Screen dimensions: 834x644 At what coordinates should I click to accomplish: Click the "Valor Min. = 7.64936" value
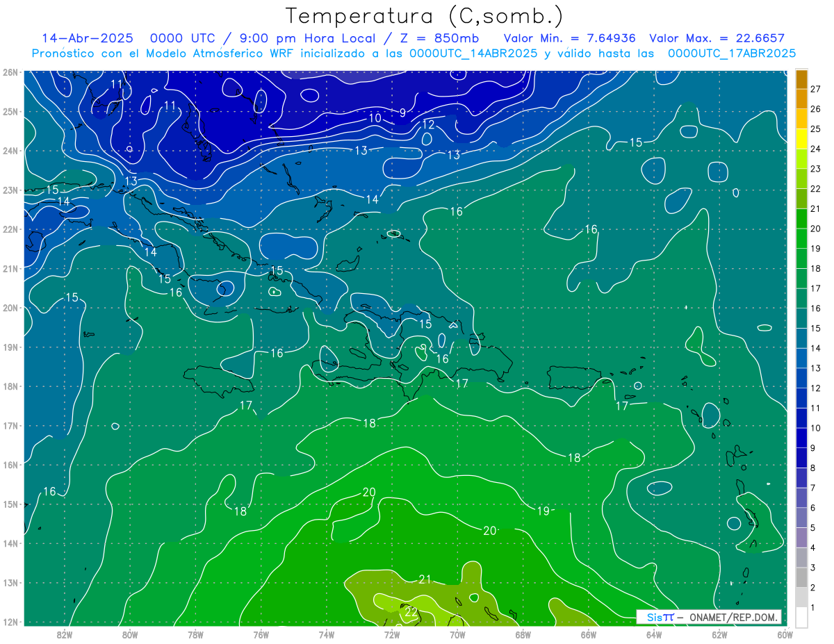[570, 38]
